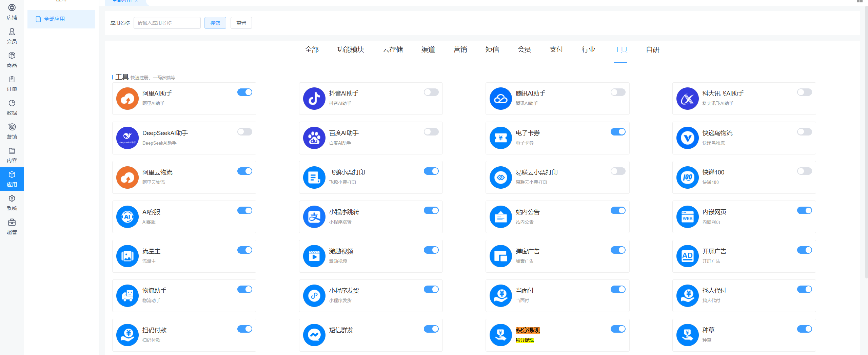Open the 商品 sidebar section
The height and width of the screenshot is (355, 868).
[x=12, y=60]
